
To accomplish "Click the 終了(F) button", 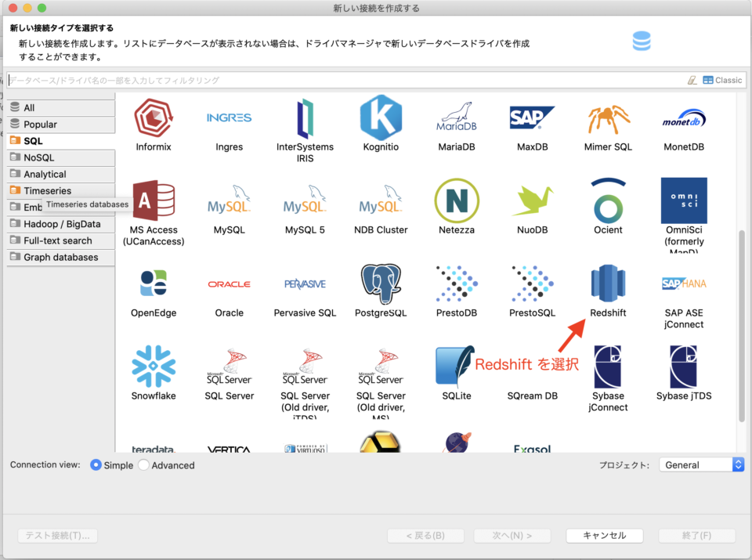I will [x=697, y=536].
